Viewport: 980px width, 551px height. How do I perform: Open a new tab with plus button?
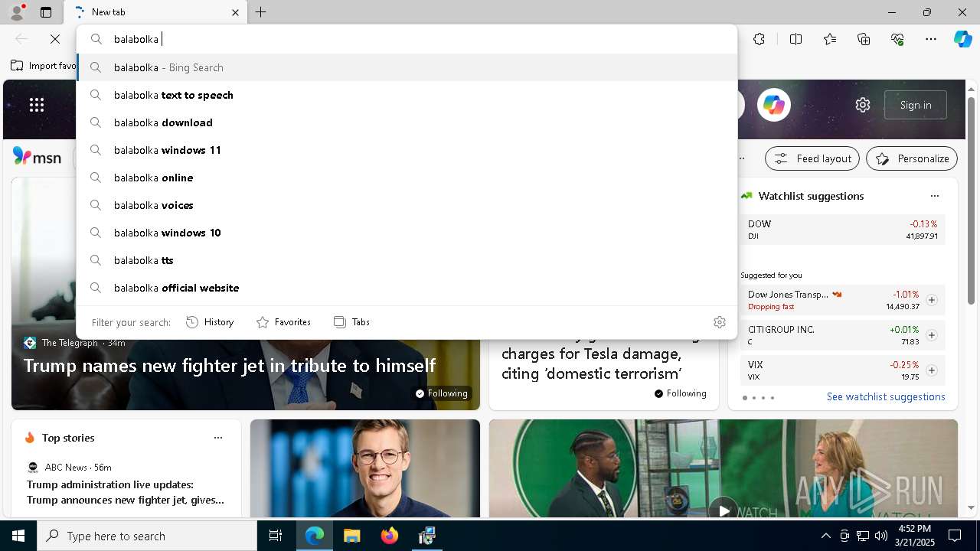261,12
